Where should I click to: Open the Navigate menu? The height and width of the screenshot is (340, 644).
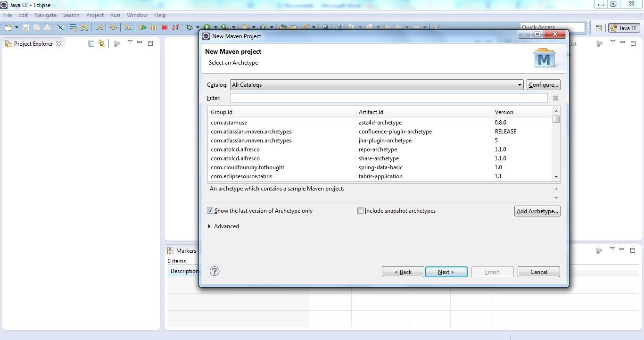point(45,15)
